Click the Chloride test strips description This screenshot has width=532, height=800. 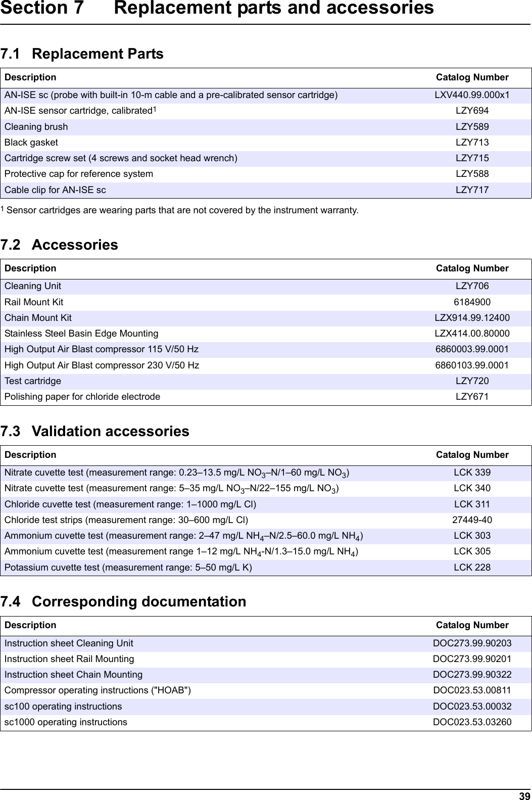126,520
